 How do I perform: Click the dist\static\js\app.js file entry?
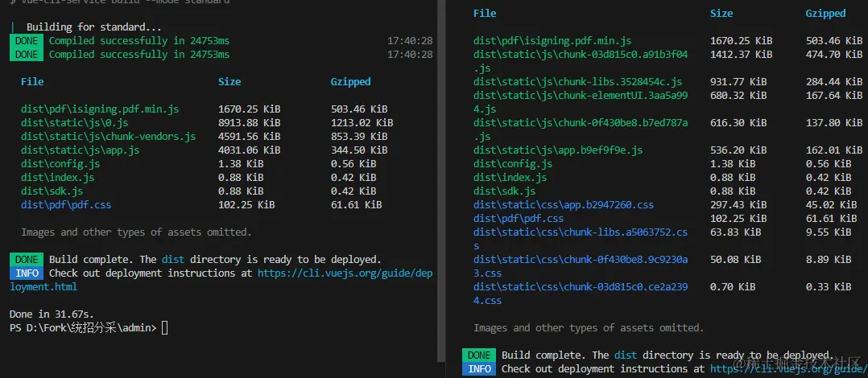tap(81, 150)
